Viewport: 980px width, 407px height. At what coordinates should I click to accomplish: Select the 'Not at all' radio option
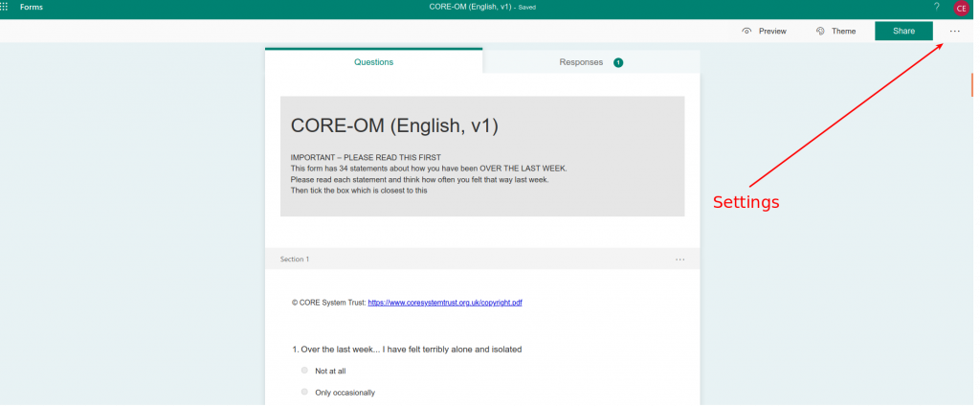pos(304,371)
